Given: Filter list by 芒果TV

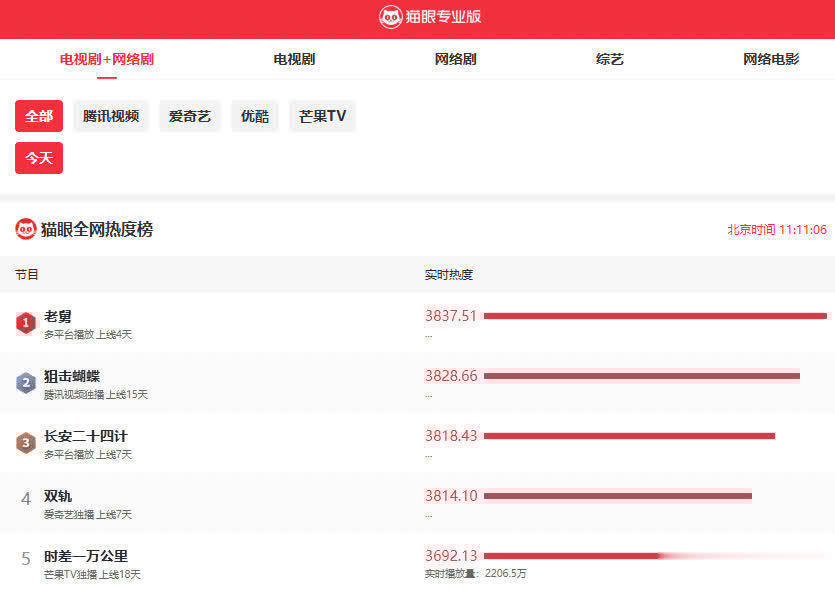Looking at the screenshot, I should point(322,116).
